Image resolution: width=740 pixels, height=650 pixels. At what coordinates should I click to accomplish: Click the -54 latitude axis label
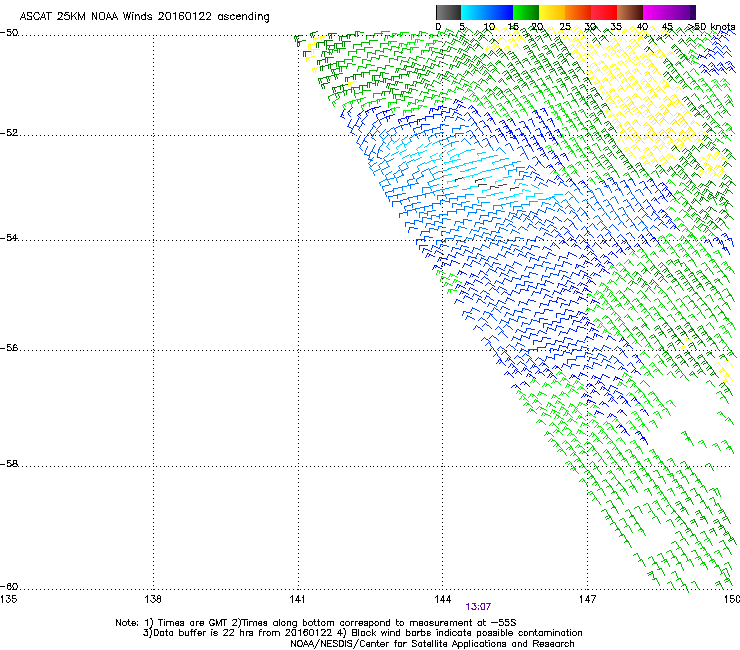[x=9, y=237]
